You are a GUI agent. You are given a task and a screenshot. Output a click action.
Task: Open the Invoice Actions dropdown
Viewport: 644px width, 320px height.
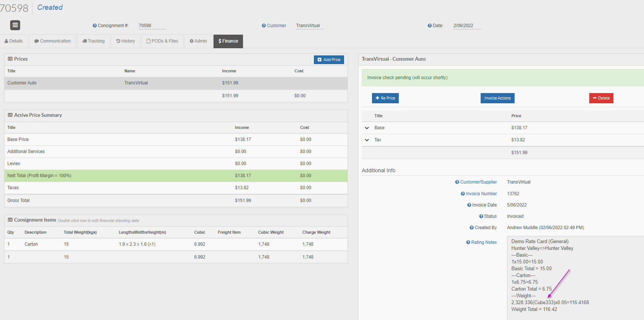(497, 98)
